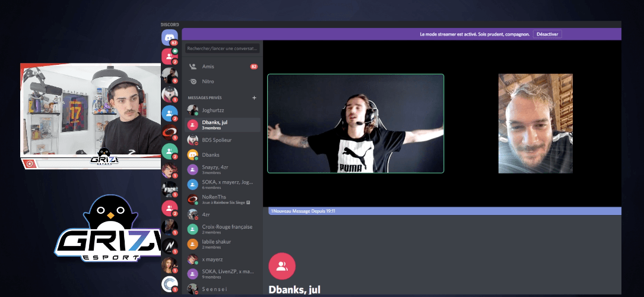The height and width of the screenshot is (297, 644).
Task: Disable streamer mode with Désactiver button
Action: (x=547, y=34)
